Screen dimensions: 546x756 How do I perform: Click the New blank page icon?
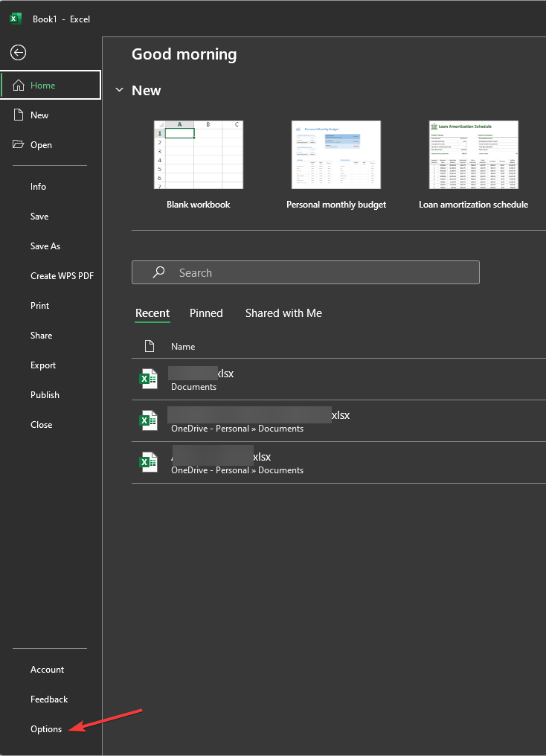(x=19, y=115)
